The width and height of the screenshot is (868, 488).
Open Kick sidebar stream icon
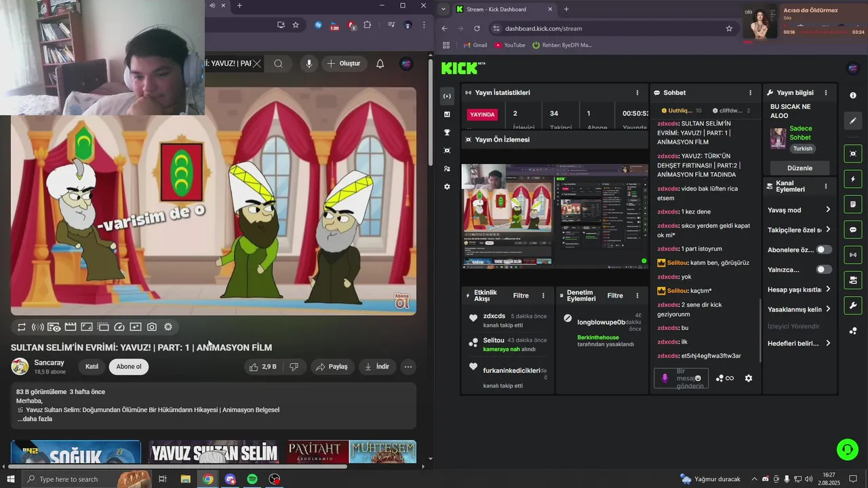[447, 96]
